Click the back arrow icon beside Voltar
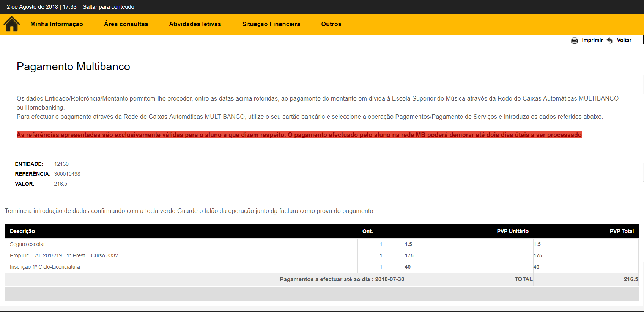This screenshot has height=312, width=644. [x=609, y=40]
